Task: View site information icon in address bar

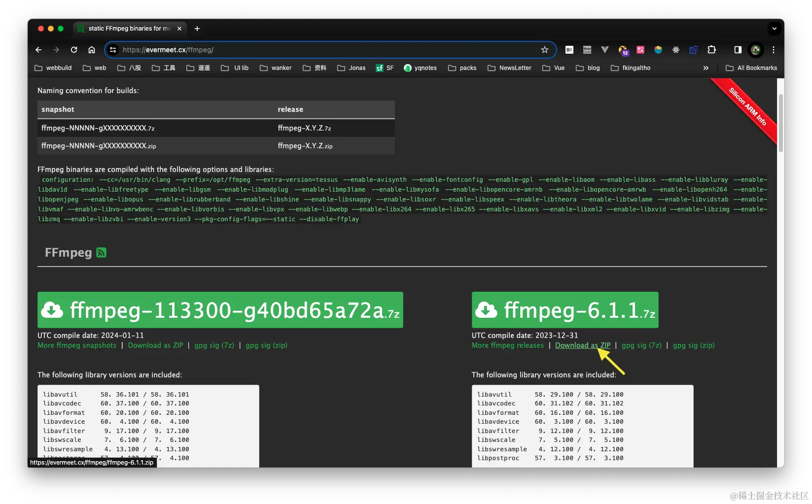Action: (113, 50)
